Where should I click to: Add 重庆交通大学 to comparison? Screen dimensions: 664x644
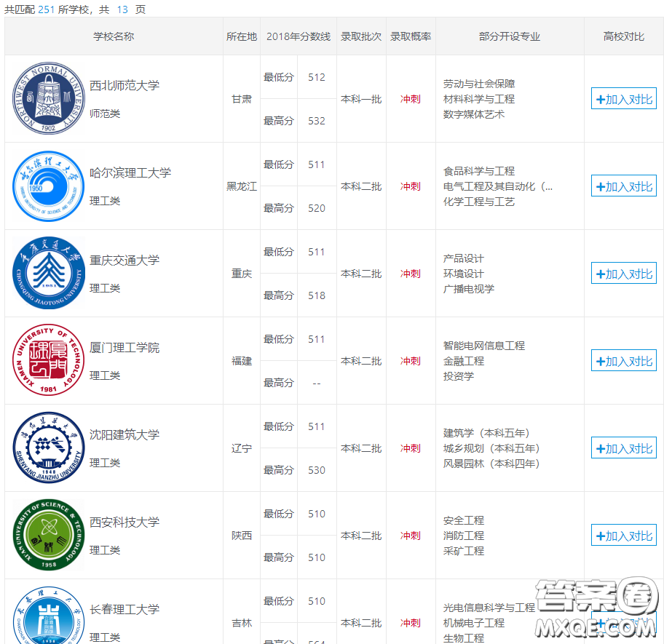click(x=624, y=274)
